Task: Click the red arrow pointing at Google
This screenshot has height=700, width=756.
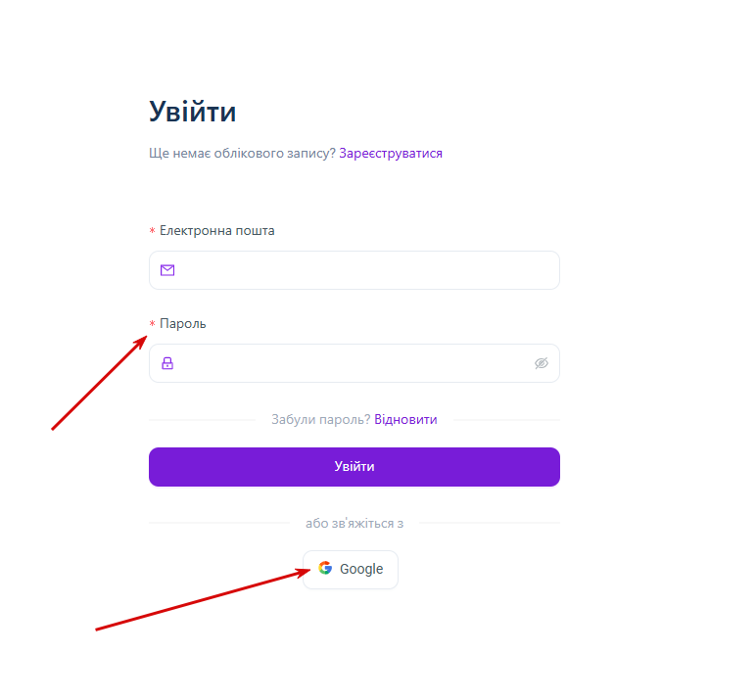Action: point(203,599)
